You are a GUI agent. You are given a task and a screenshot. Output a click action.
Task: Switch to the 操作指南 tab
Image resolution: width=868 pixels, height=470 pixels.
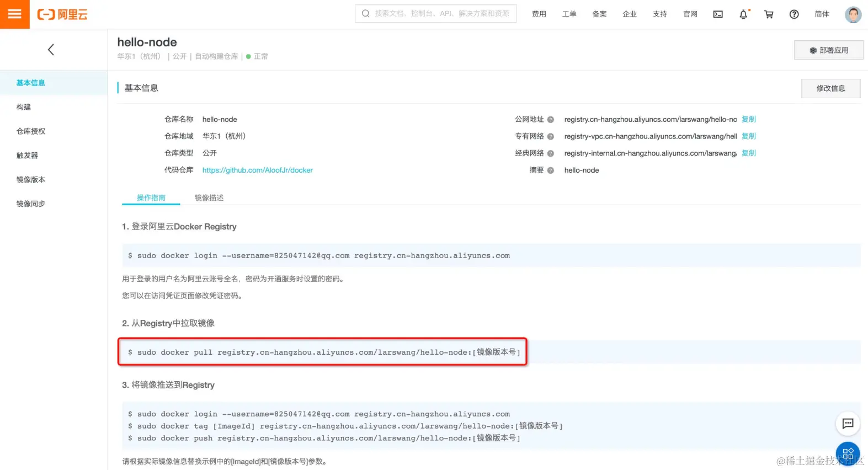[x=151, y=197]
